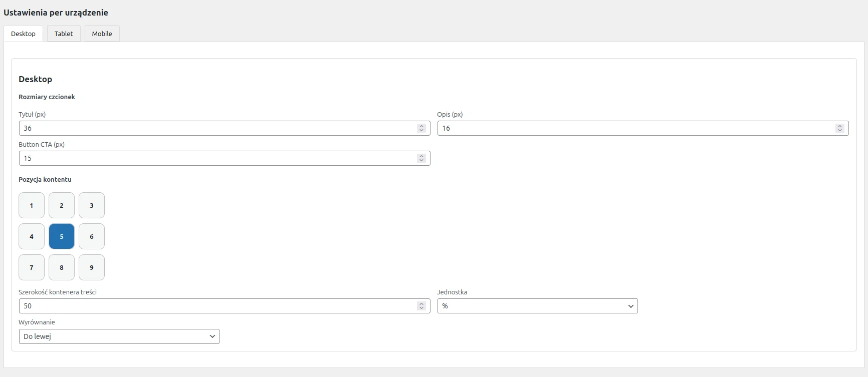Choose content position 6
Image resolution: width=868 pixels, height=377 pixels.
pos(92,236)
